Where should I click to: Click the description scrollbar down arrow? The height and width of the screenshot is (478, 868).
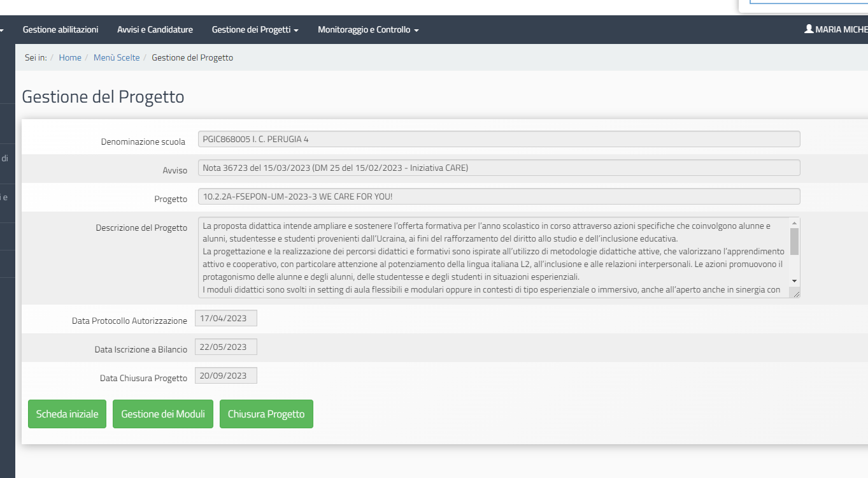[x=794, y=281]
